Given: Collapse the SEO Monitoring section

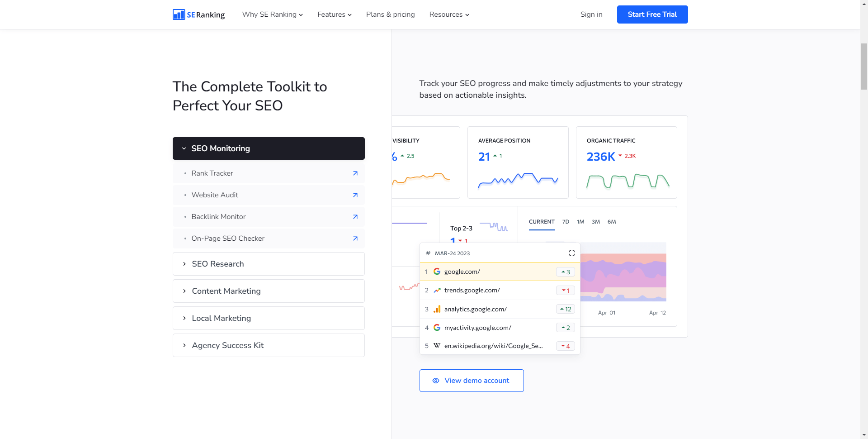Looking at the screenshot, I should click(269, 148).
